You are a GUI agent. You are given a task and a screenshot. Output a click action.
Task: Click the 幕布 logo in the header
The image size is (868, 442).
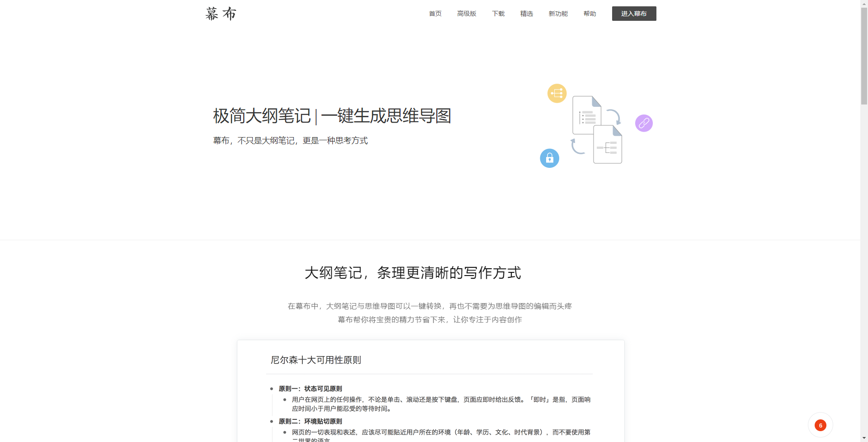pyautogui.click(x=221, y=14)
